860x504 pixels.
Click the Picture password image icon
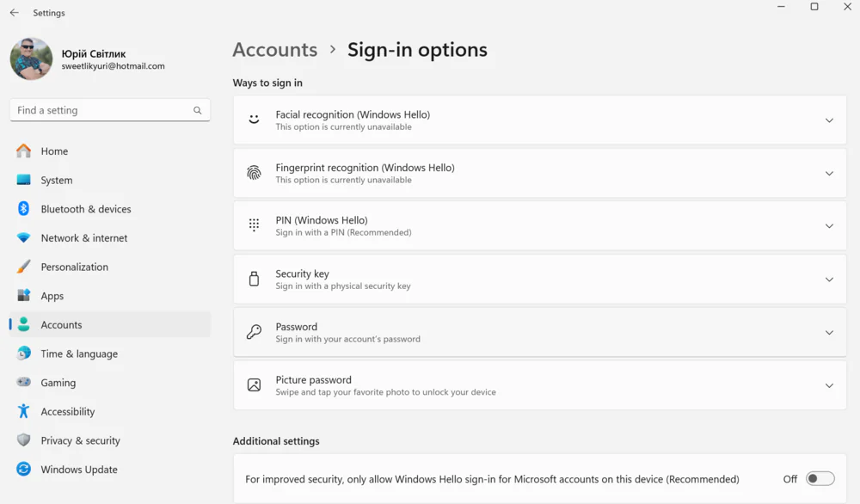[x=254, y=385]
